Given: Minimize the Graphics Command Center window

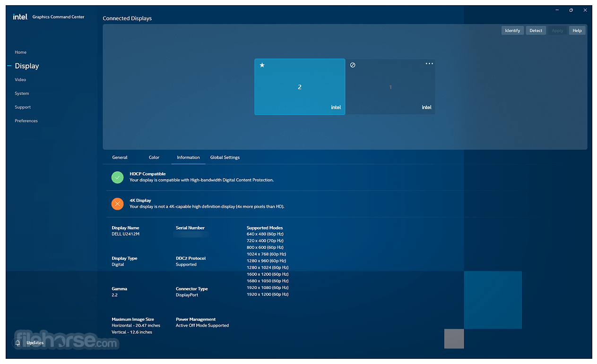Looking at the screenshot, I should (x=557, y=10).
